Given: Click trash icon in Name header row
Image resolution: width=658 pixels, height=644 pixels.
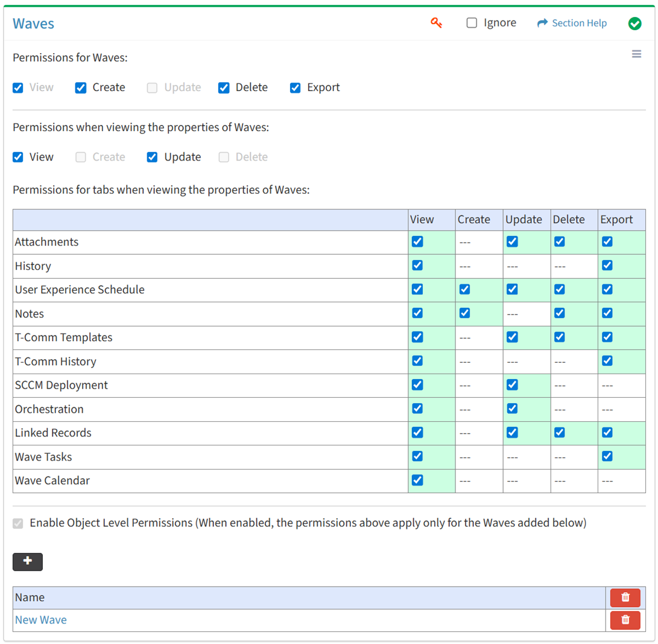Looking at the screenshot, I should click(x=625, y=598).
